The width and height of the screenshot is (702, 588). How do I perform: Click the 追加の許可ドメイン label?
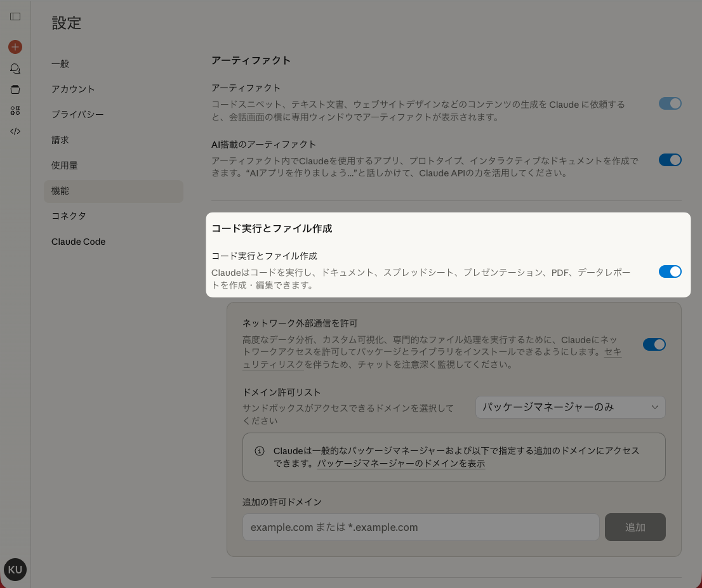click(282, 502)
